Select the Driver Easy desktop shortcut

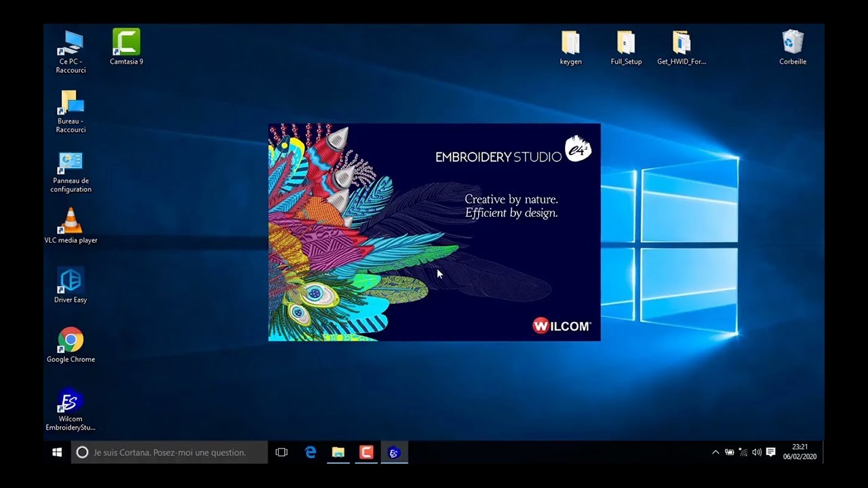pyautogui.click(x=71, y=285)
